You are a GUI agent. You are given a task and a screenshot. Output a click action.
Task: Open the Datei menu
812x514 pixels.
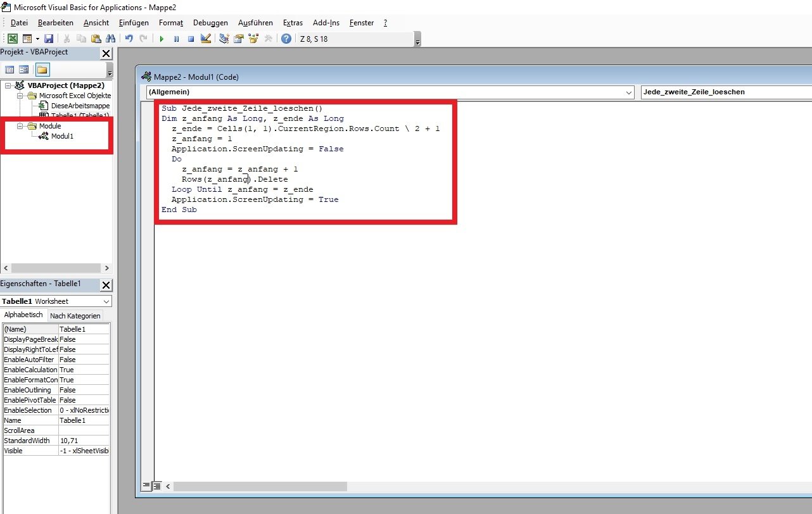click(19, 23)
